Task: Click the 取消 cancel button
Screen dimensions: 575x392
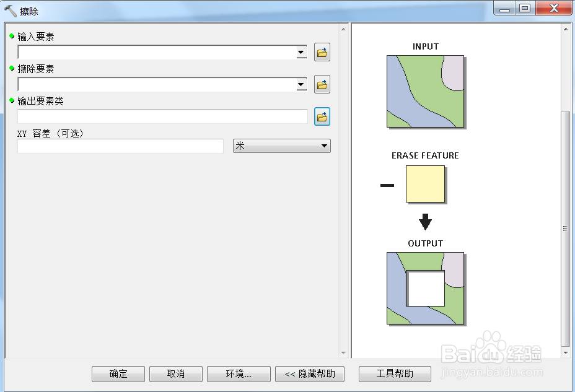Action: pyautogui.click(x=175, y=374)
